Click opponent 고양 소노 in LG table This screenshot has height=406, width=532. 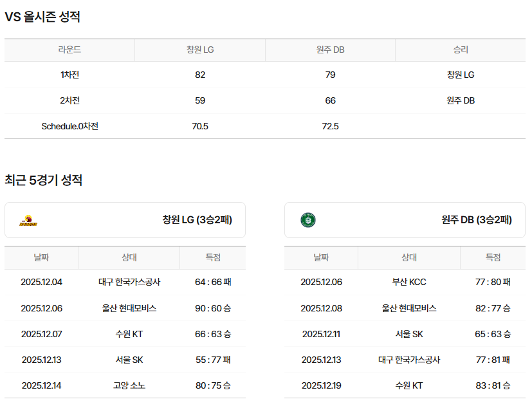coord(129,385)
